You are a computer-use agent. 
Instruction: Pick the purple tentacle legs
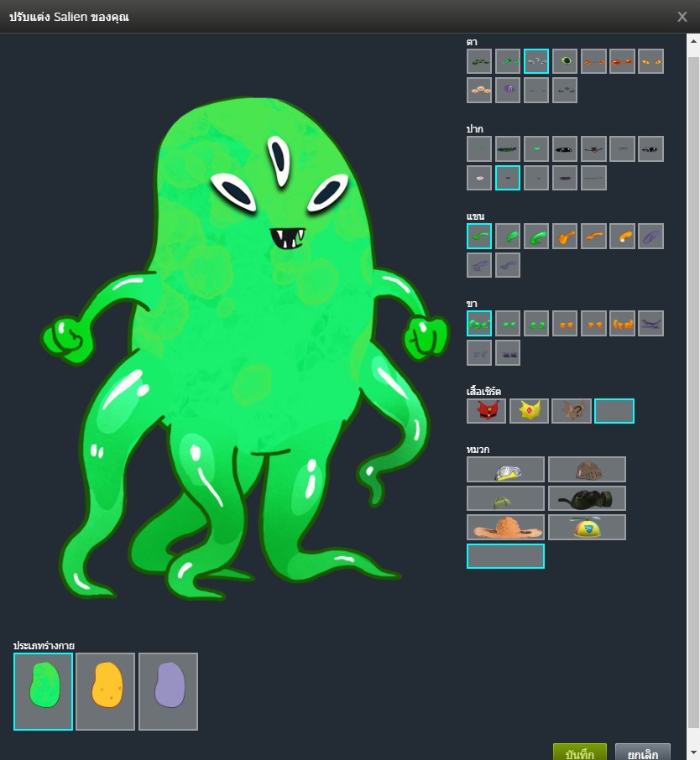tap(650, 323)
